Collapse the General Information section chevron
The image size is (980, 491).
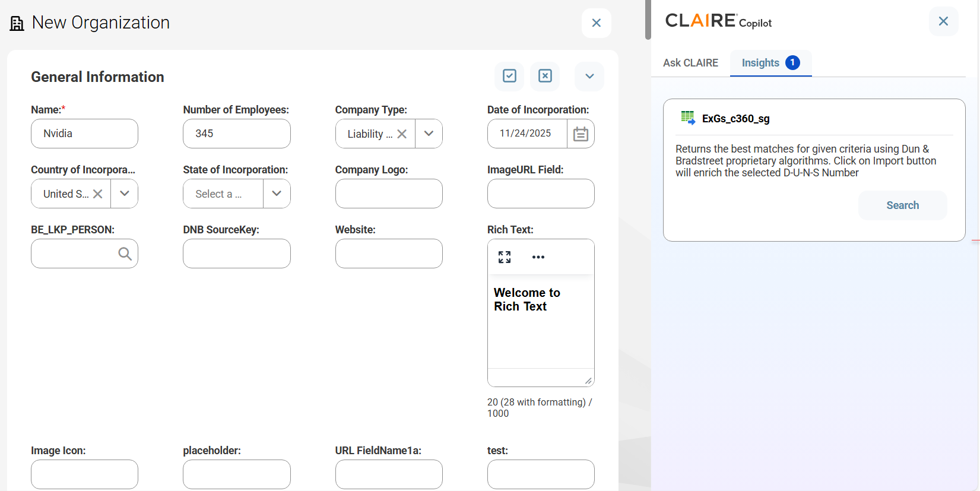(x=589, y=76)
